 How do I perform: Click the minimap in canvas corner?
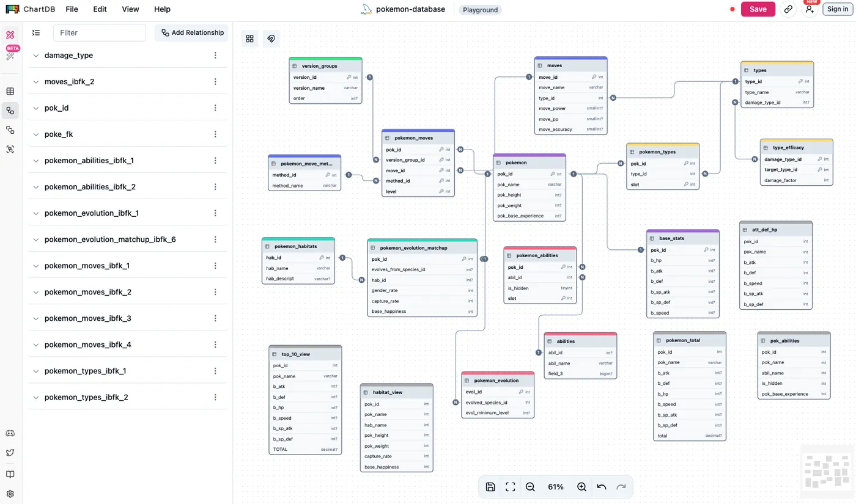click(827, 470)
